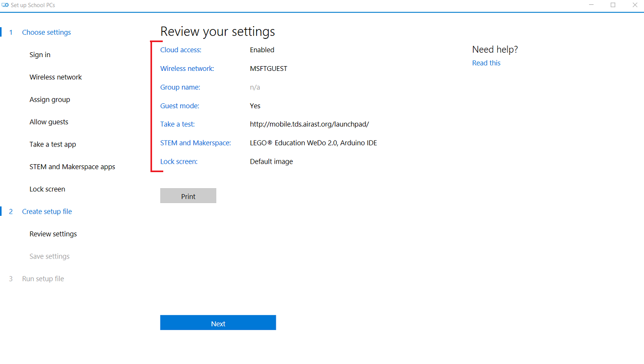The width and height of the screenshot is (644, 364).
Task: Go to Lock screen in sidebar
Action: click(47, 189)
